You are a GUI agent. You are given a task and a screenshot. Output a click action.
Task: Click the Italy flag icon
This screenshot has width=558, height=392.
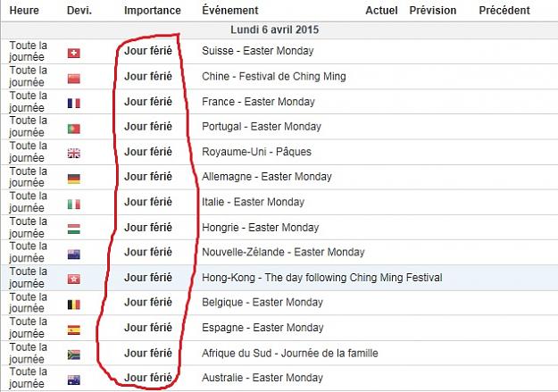click(x=74, y=204)
